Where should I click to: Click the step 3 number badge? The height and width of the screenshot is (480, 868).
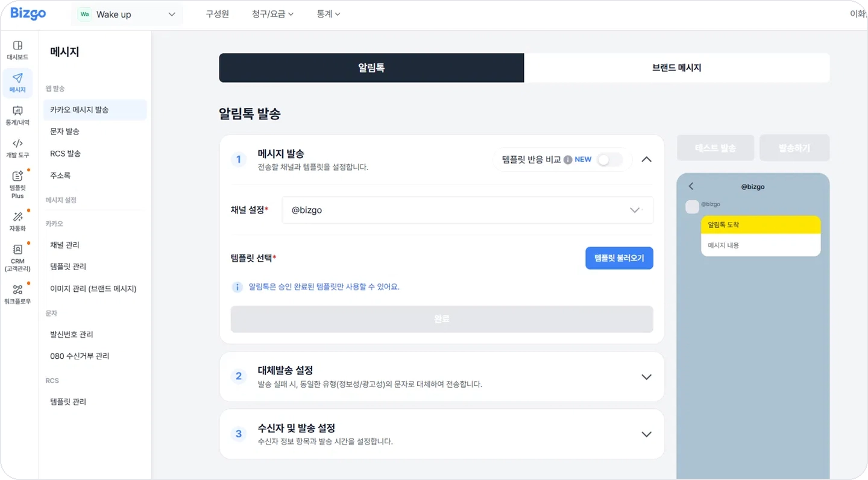[x=239, y=434]
